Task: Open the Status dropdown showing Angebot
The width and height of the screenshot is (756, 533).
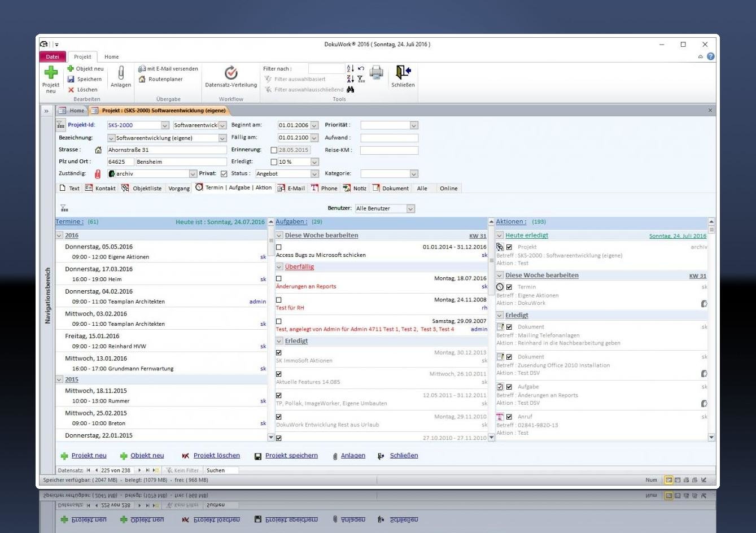Action: 314,174
